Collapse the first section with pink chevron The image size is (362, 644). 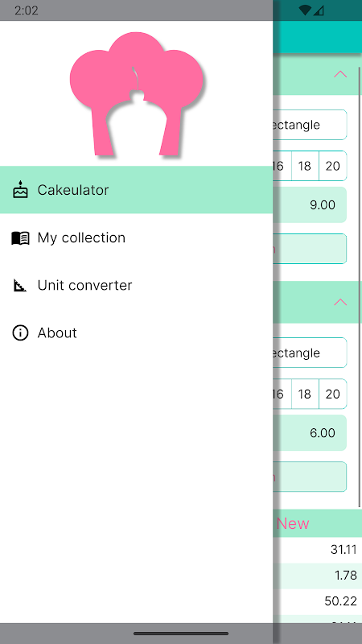(340, 74)
